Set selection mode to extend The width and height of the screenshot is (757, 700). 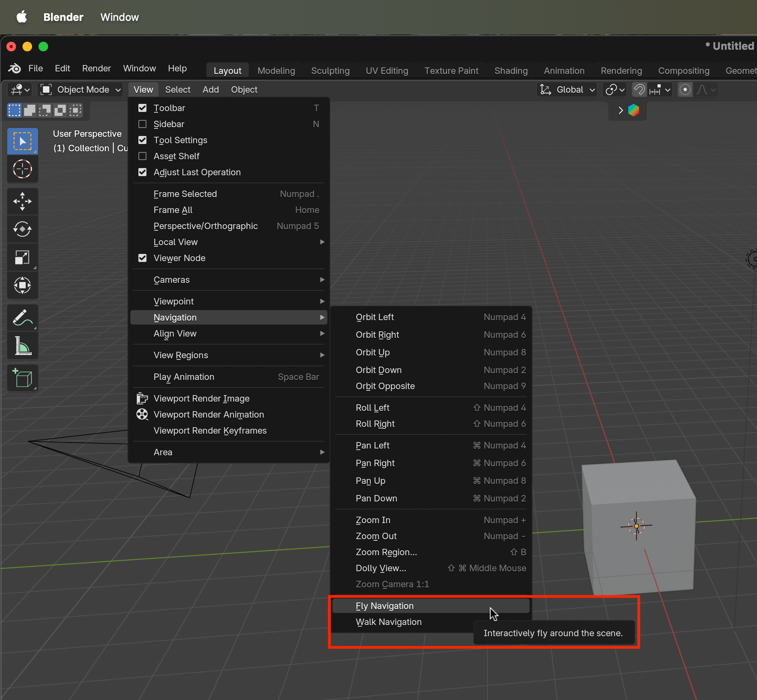pos(30,110)
